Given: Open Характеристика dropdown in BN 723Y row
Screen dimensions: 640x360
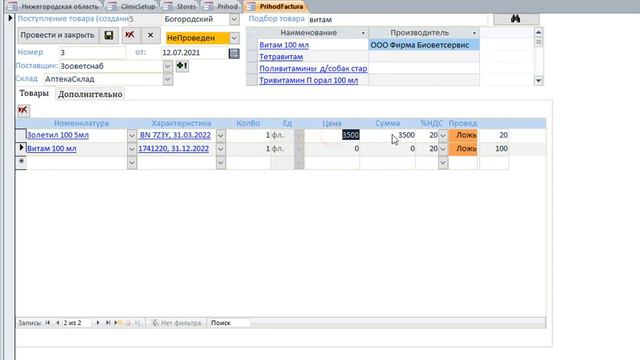Looking at the screenshot, I should [220, 136].
